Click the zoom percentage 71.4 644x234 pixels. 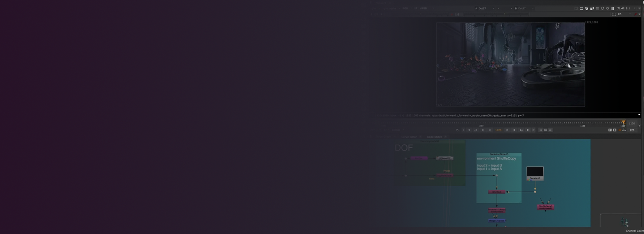pos(620,8)
